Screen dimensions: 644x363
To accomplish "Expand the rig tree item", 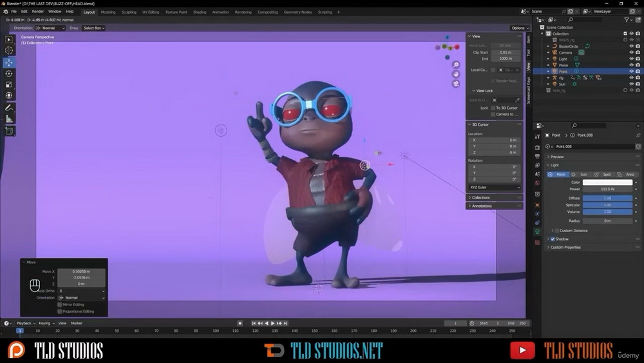I will coord(548,78).
